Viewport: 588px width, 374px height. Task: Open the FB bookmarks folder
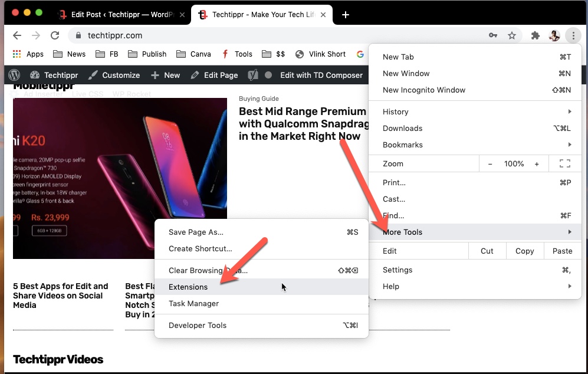[107, 54]
